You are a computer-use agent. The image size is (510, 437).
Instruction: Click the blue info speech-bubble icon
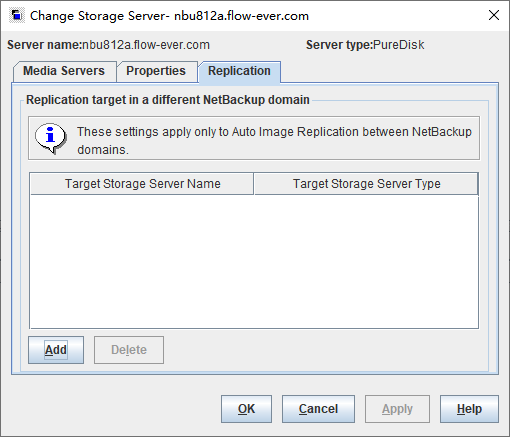tap(51, 138)
